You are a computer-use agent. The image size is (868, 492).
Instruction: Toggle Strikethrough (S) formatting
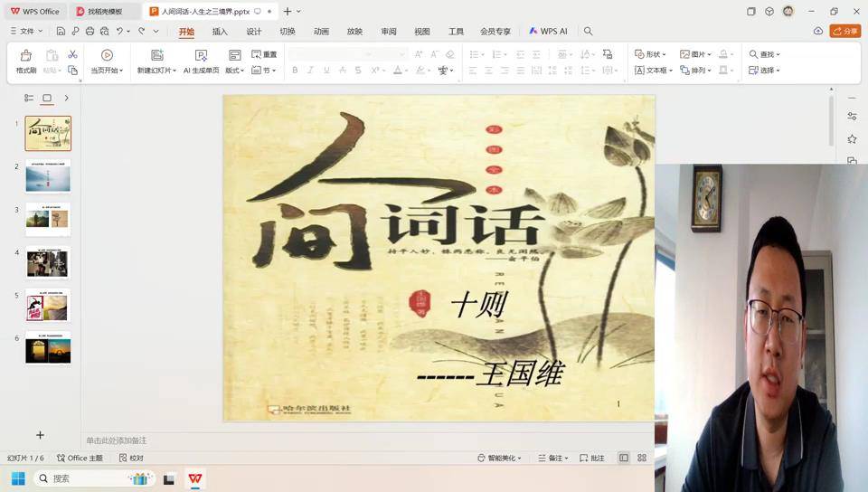(358, 71)
